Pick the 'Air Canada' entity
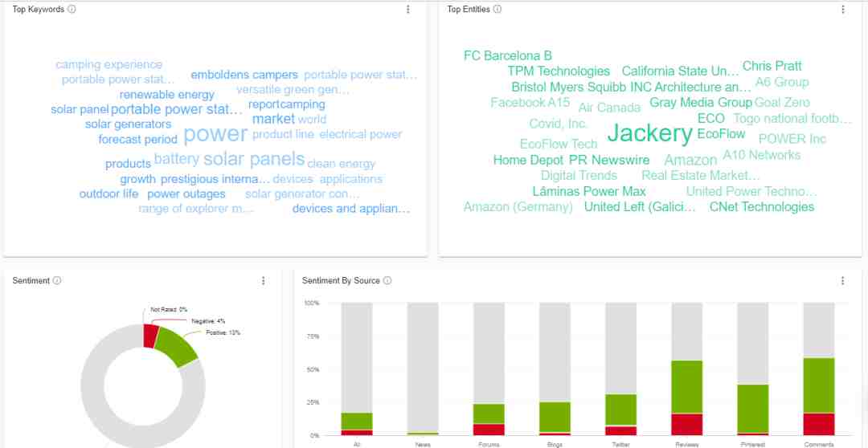 (x=609, y=108)
